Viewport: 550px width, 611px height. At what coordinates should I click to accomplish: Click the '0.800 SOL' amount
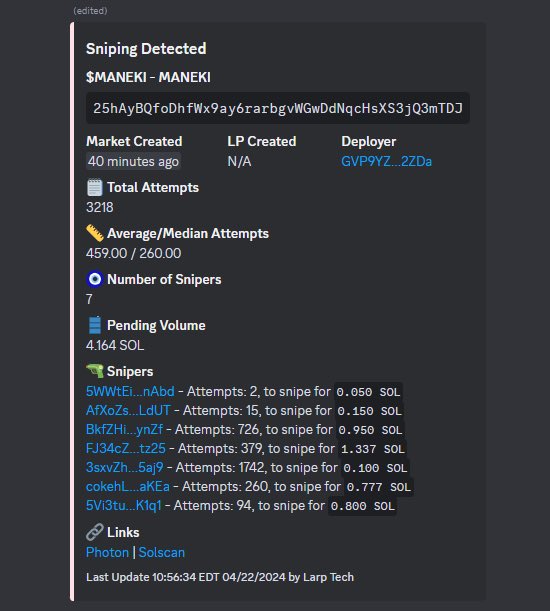tap(363, 506)
